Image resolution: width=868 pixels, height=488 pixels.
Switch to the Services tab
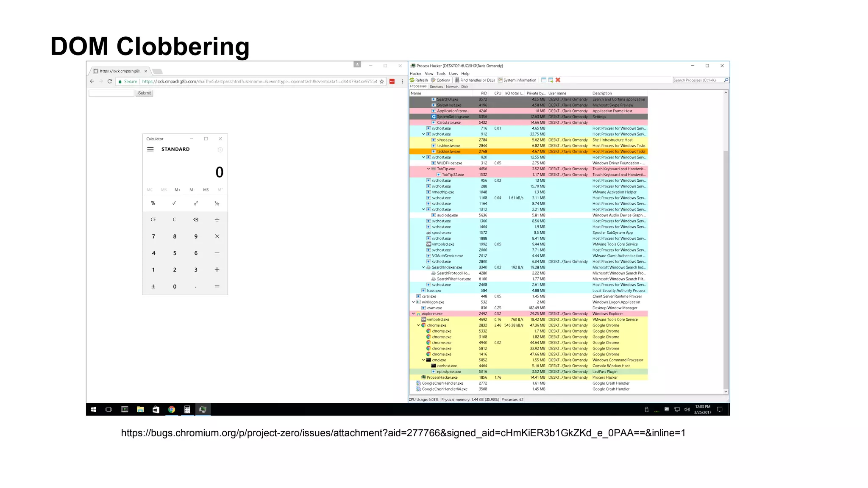point(436,86)
